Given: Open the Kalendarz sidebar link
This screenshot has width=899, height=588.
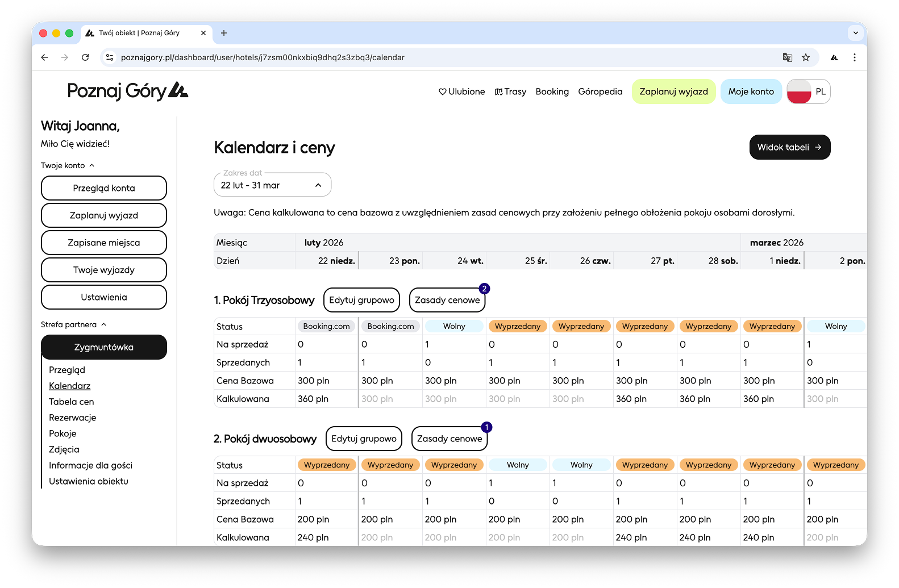Looking at the screenshot, I should click(70, 386).
